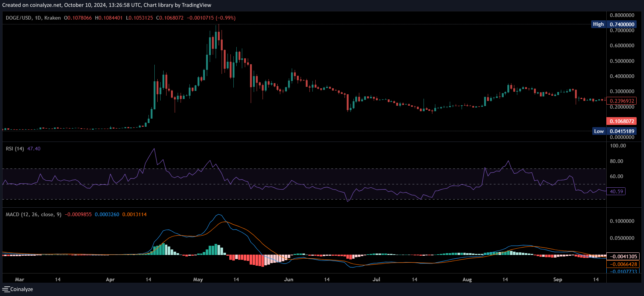Click the 0.5000000 price axis label
The height and width of the screenshot is (296, 644).
(622, 61)
